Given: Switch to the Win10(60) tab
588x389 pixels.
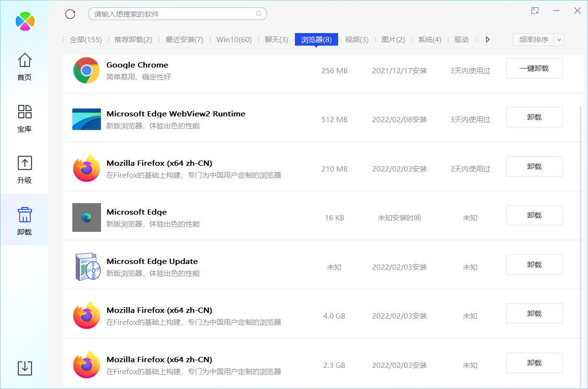Looking at the screenshot, I should (234, 40).
